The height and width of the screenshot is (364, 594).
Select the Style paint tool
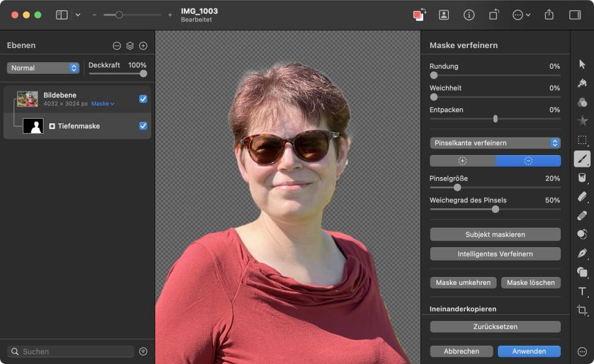[x=582, y=83]
